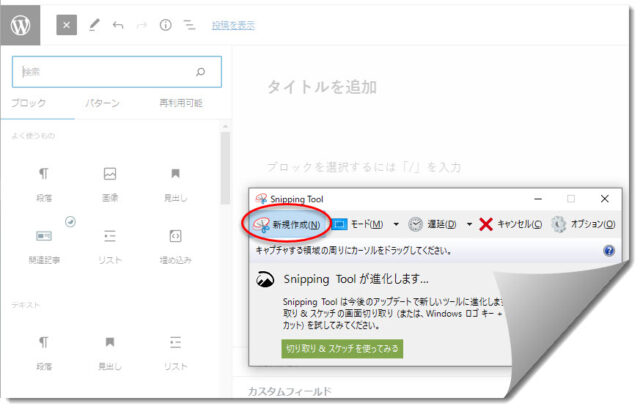The height and width of the screenshot is (409, 640).
Task: Expand the モード dropdown arrow
Action: click(x=396, y=224)
